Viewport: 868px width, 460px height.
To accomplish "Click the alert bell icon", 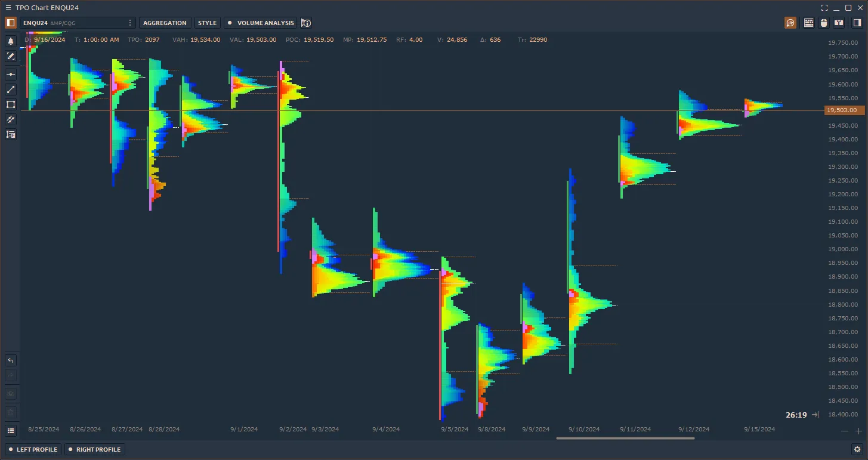I will click(x=11, y=41).
